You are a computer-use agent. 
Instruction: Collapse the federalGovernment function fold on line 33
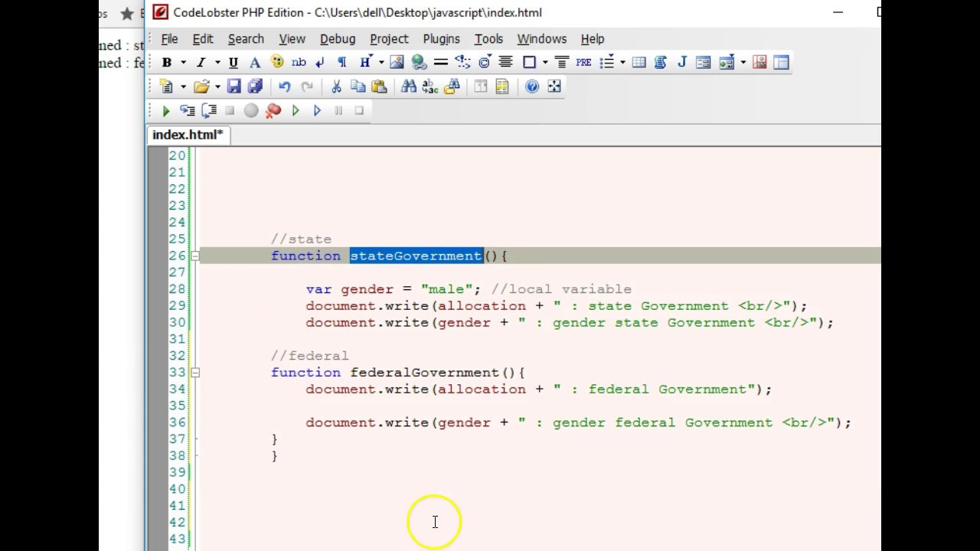point(195,373)
